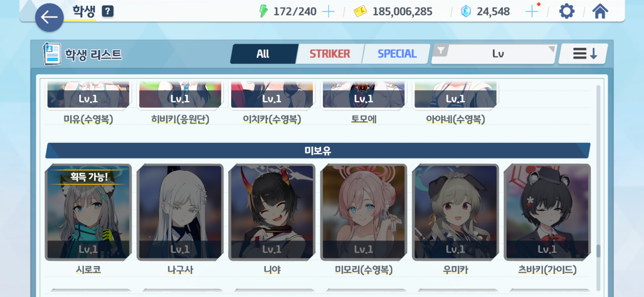Toggle sort order direction button
This screenshot has width=644, height=297.
tap(584, 54)
